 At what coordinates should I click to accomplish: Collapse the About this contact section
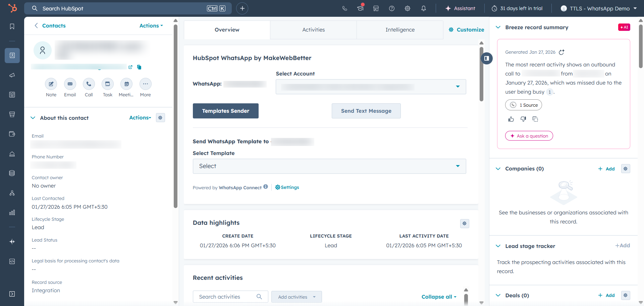coord(33,118)
